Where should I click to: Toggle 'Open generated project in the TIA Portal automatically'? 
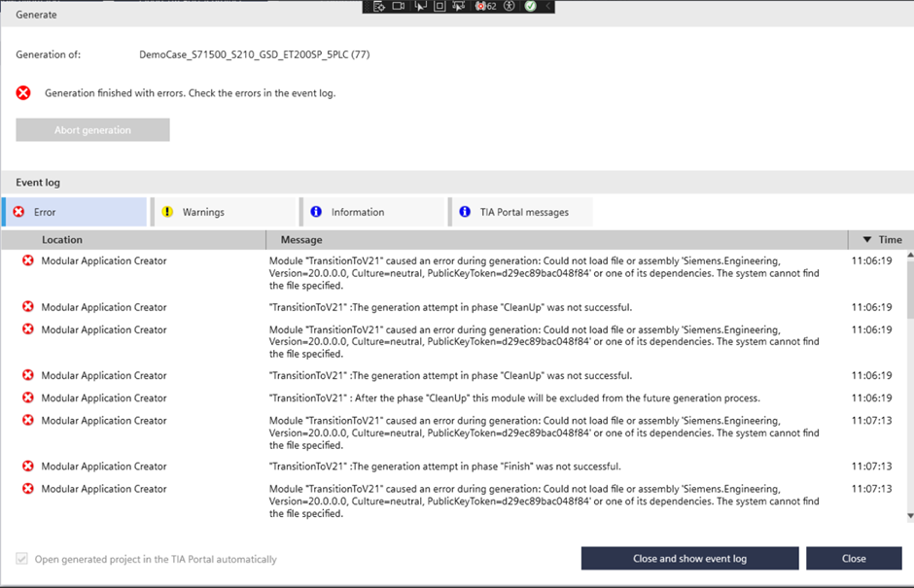[x=21, y=559]
